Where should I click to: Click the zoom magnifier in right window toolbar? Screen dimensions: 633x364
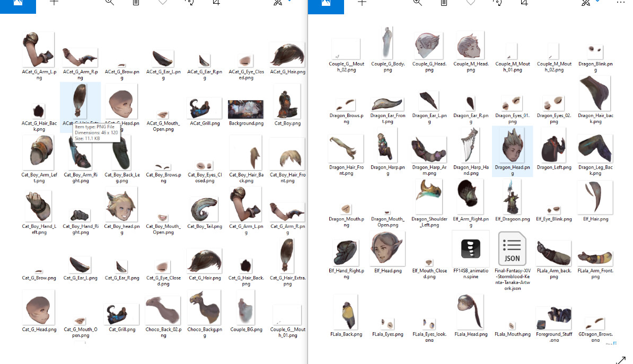pos(417,3)
